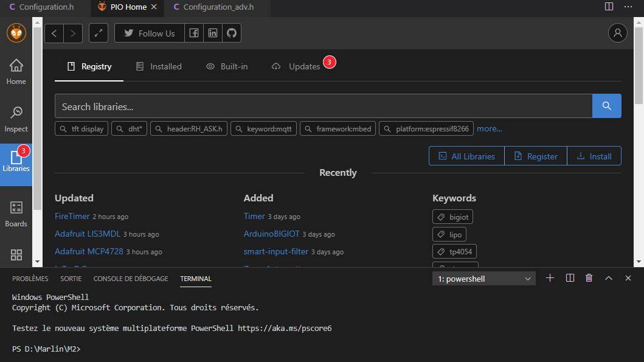
Task: Click the blue library search button
Action: (607, 106)
